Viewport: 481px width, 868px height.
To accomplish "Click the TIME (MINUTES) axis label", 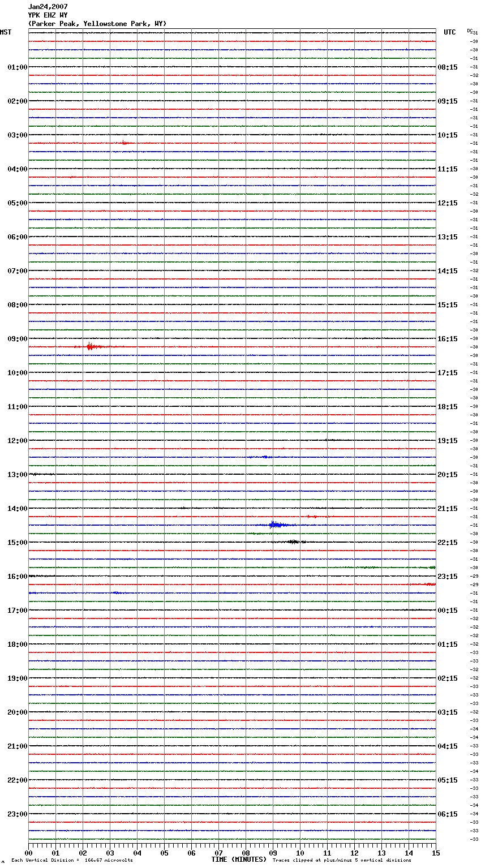I will [239, 860].
